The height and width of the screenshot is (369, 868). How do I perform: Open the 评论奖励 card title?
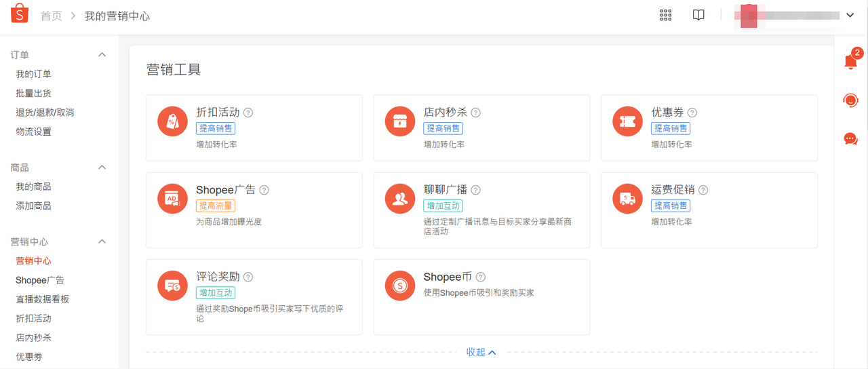point(218,277)
